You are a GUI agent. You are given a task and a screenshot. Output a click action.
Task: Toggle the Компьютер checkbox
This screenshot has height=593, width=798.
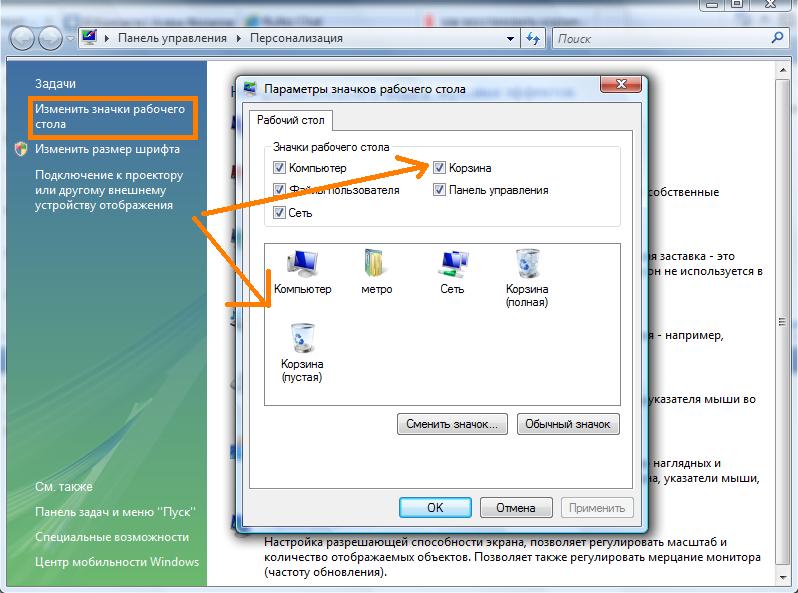pos(280,169)
